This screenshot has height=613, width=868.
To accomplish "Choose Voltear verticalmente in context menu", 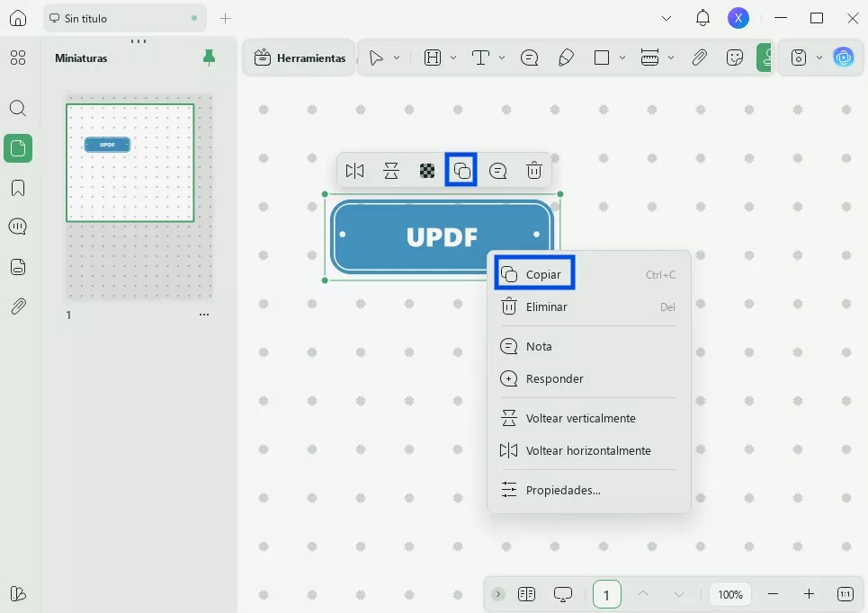I will (x=588, y=418).
